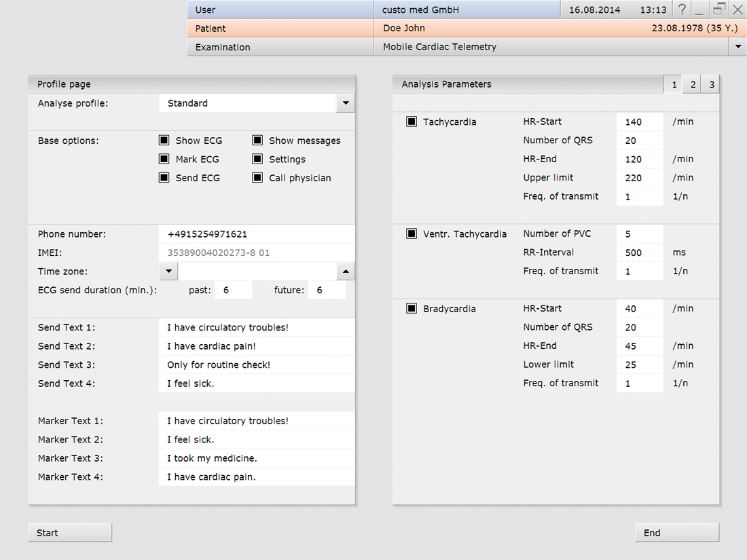Viewport: 747px width, 560px height.
Task: Select the Patient row in header
Action: [280, 29]
